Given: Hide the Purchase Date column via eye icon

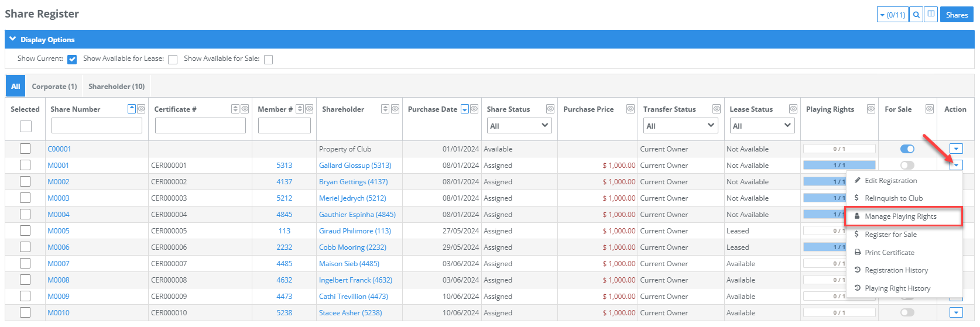Looking at the screenshot, I should tap(474, 109).
